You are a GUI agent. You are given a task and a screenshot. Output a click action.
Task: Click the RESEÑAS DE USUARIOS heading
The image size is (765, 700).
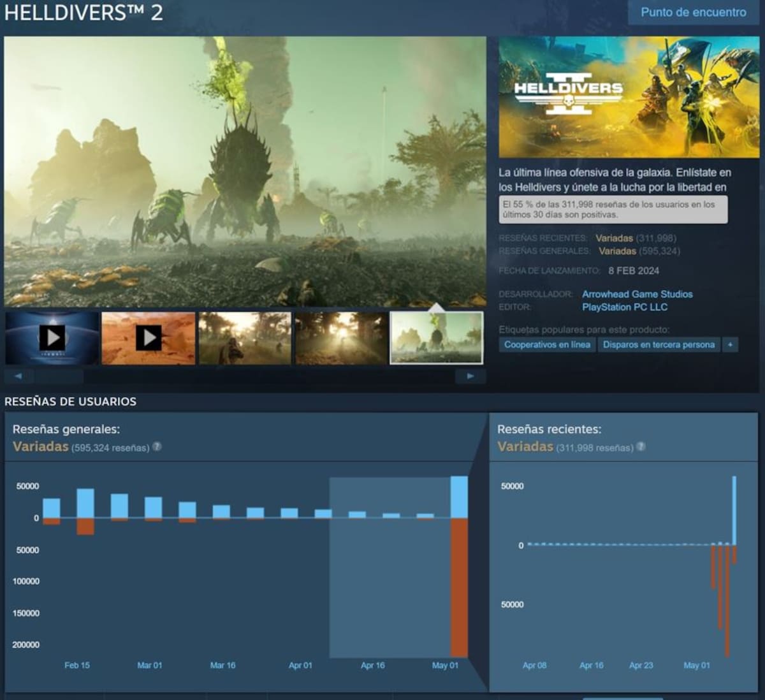[70, 402]
